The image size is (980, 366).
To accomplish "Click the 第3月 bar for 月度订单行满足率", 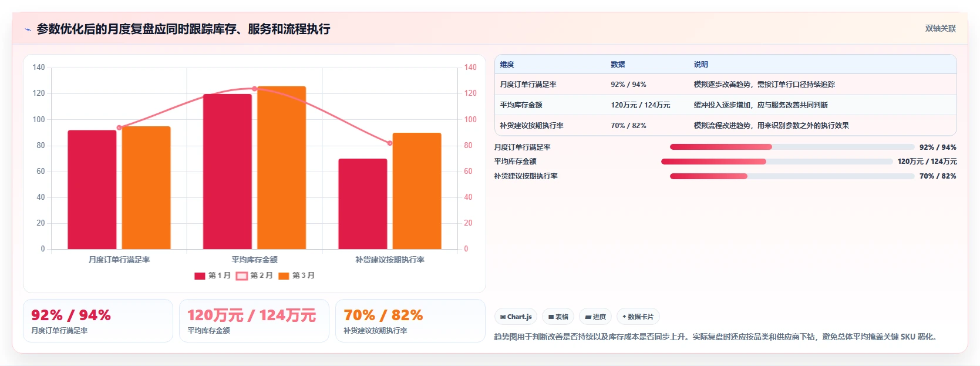I will 146,187.
